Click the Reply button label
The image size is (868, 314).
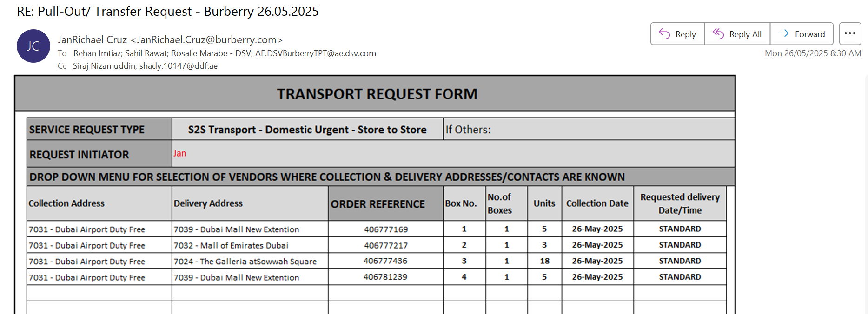[x=685, y=34]
